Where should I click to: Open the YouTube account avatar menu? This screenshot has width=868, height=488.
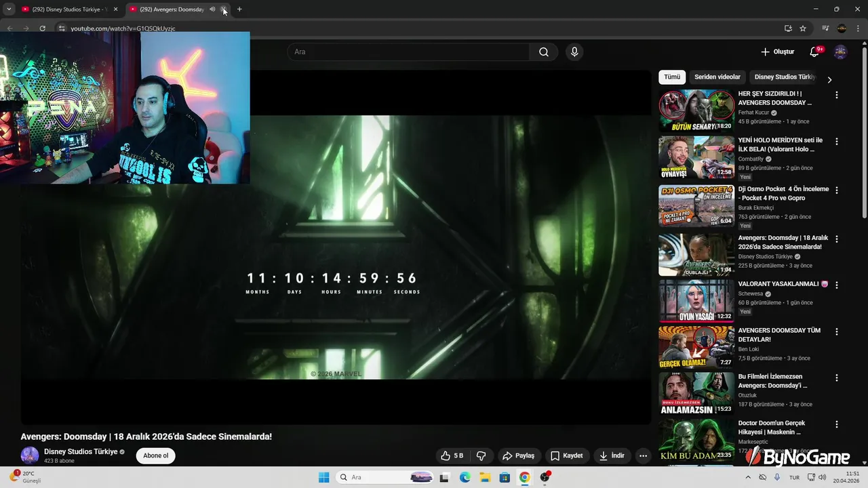tap(840, 52)
